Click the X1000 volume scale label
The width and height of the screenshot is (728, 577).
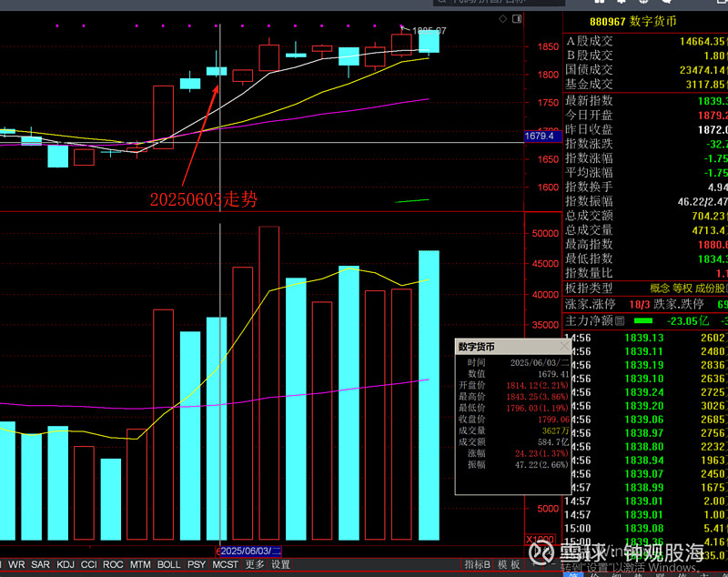pyautogui.click(x=540, y=540)
